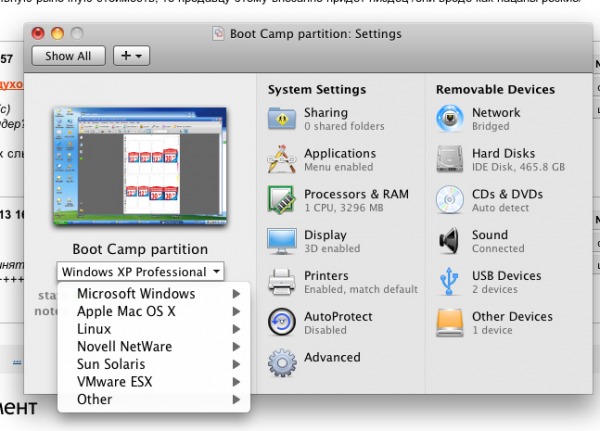The image size is (600, 431).
Task: Open the Printers icon
Action: [x=282, y=282]
